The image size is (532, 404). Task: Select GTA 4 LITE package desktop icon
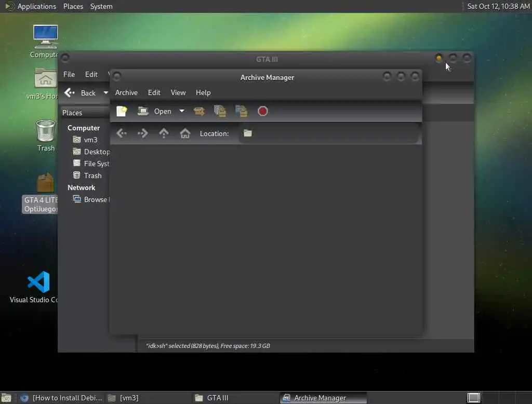41,192
